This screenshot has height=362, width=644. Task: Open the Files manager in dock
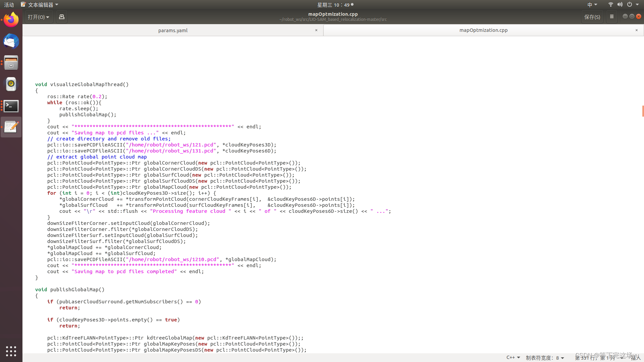pyautogui.click(x=11, y=63)
